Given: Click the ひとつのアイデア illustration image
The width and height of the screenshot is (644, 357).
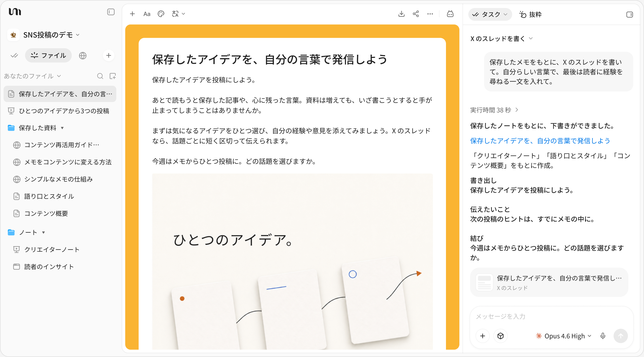Looking at the screenshot, I should (292, 262).
